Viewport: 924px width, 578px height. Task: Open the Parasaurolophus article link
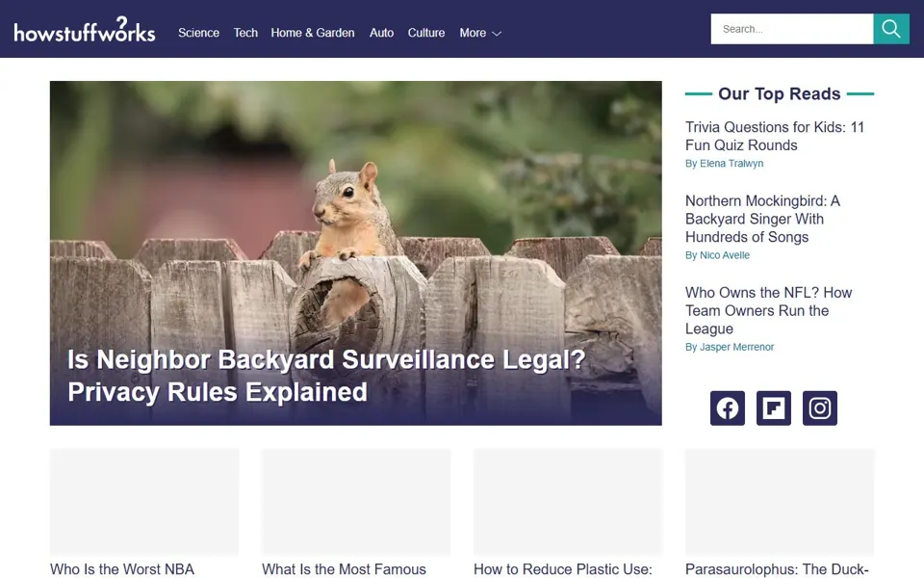[777, 569]
